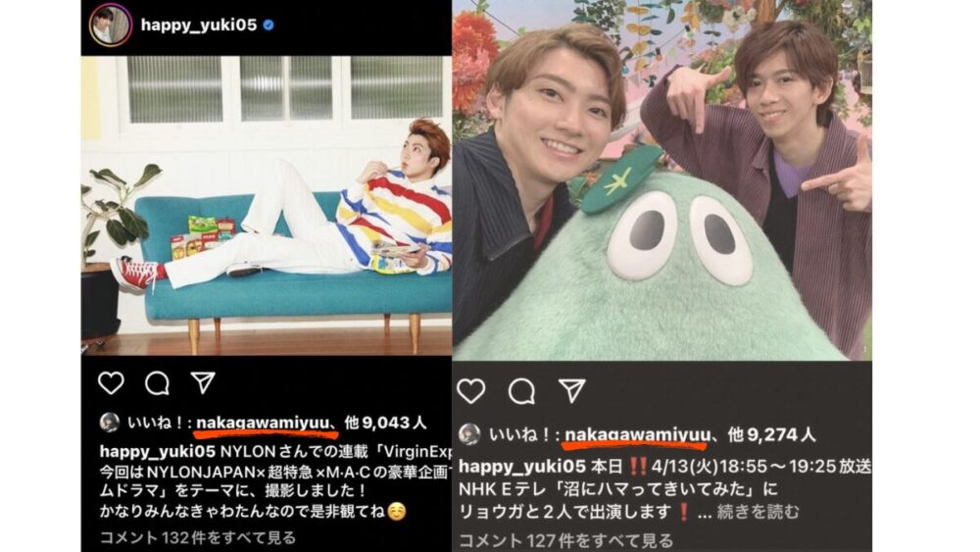Open nakagawamiyuu link under right post
The image size is (980, 552).
click(638, 434)
